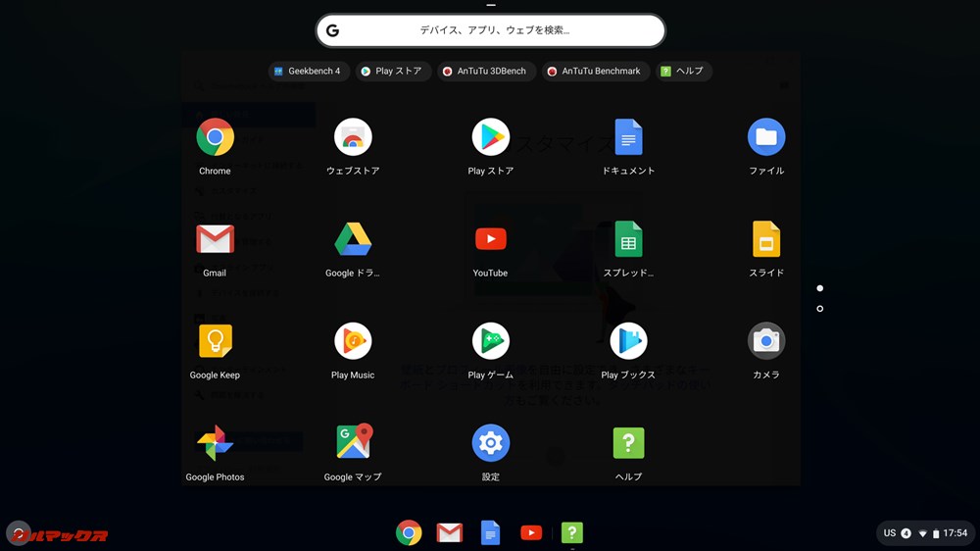980x551 pixels.
Task: Open the ドキュメント app
Action: click(629, 137)
